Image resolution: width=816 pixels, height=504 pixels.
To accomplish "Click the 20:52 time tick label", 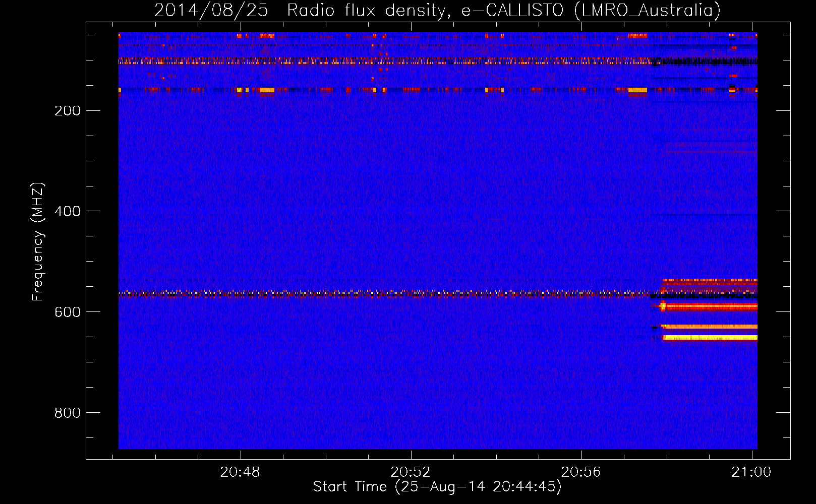I will (411, 472).
